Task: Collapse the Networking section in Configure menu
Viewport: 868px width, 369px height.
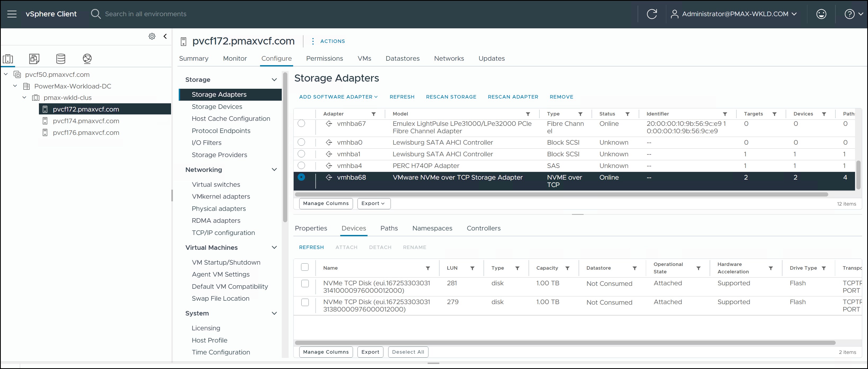Action: pos(274,170)
